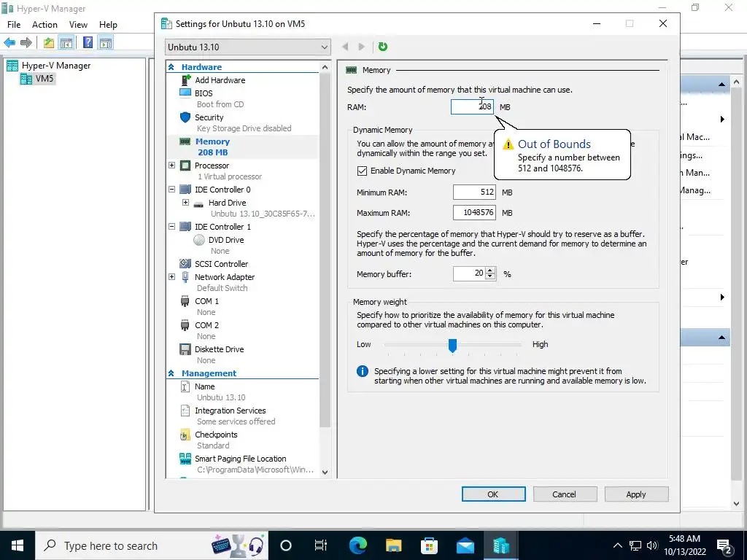
Task: Open Microsoft Edge from taskbar
Action: point(357,545)
